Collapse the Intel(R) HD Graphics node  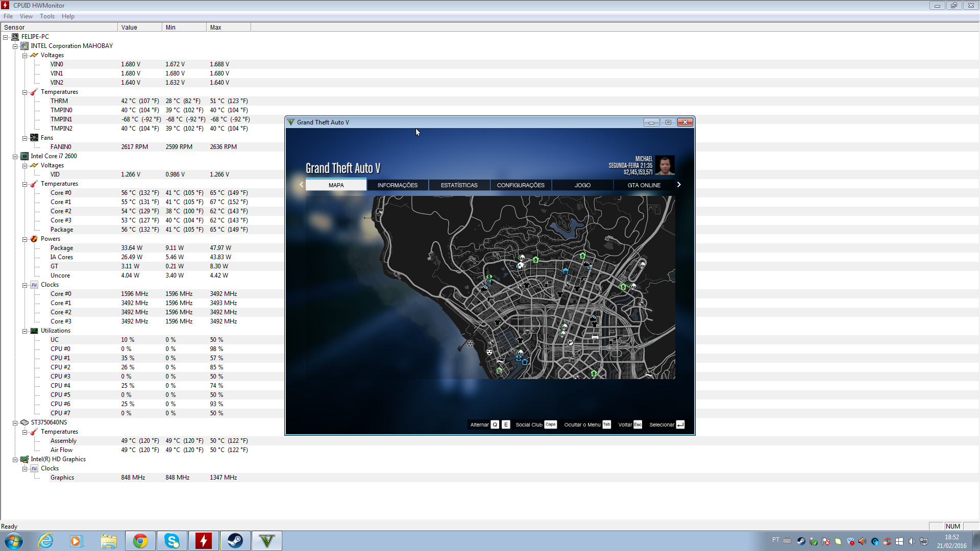tap(15, 460)
